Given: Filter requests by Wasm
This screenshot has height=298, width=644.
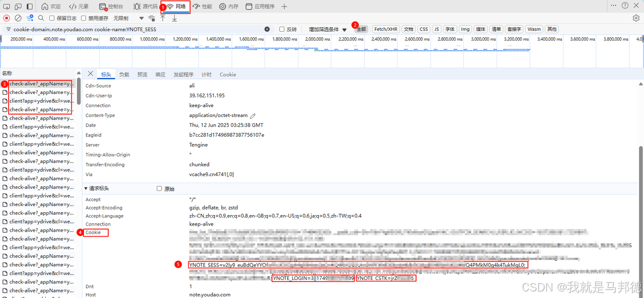Looking at the screenshot, I should (x=534, y=29).
